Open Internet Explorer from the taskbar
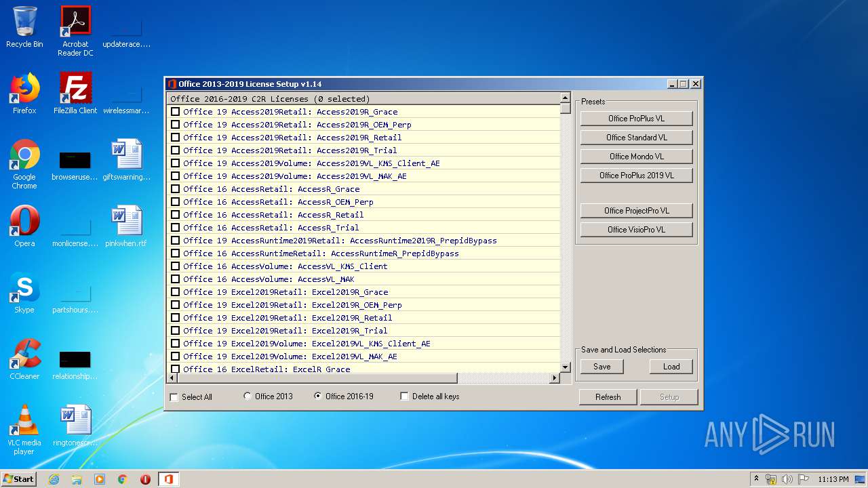The image size is (868, 488). click(x=54, y=479)
